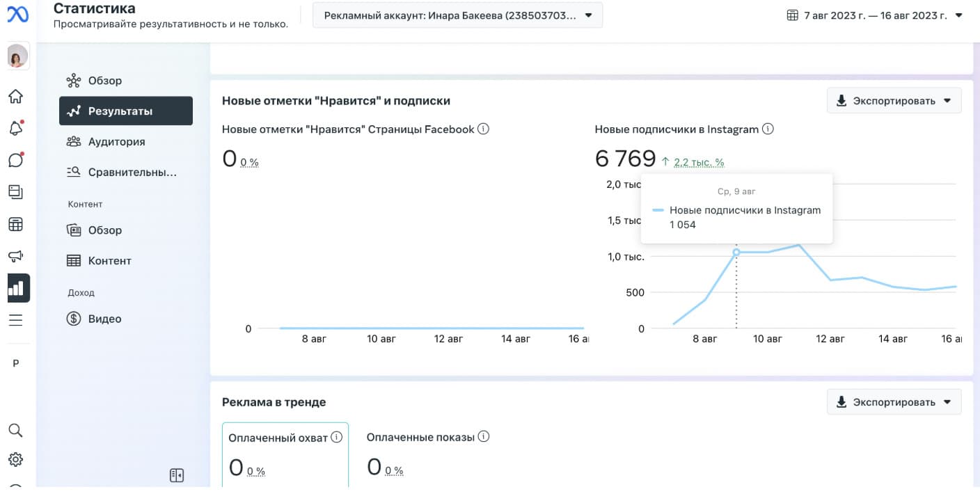Go to Home via house icon
Screen dimensions: 980x494
[x=15, y=96]
